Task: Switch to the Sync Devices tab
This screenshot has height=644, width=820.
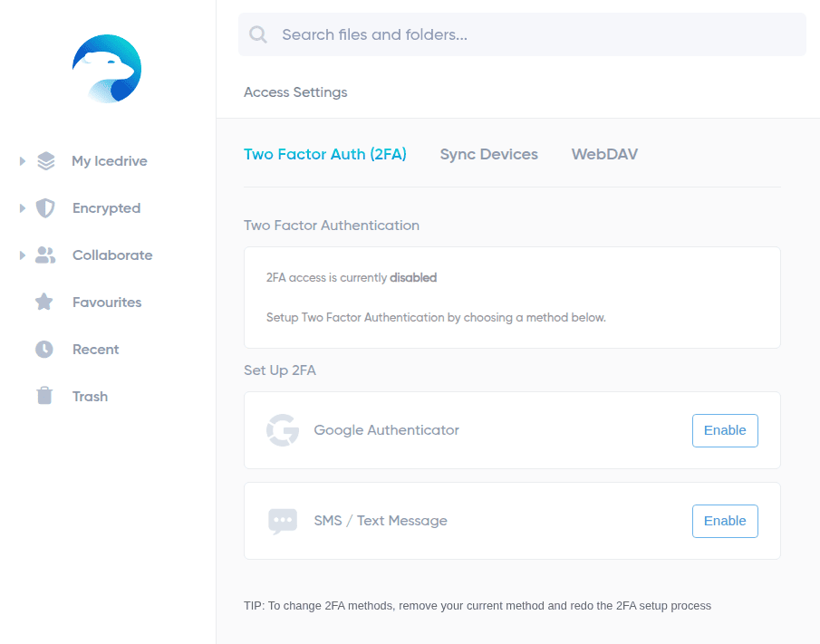Action: [x=489, y=154]
